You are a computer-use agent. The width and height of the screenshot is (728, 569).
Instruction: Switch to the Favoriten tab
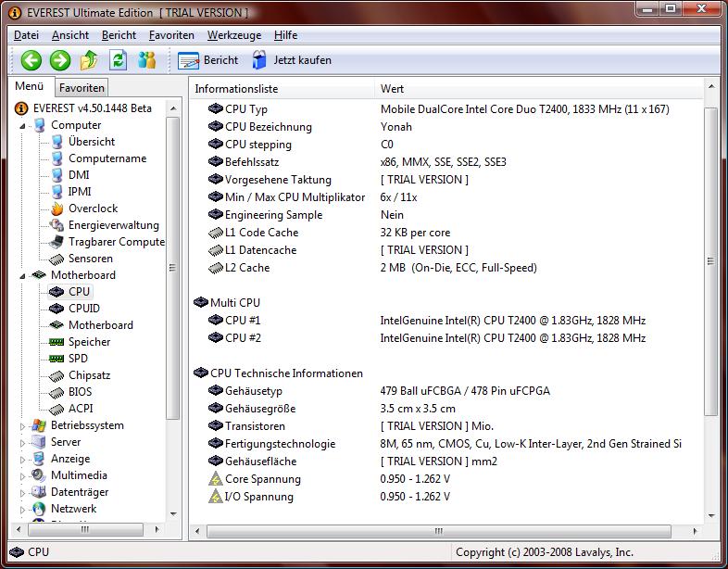pos(82,88)
